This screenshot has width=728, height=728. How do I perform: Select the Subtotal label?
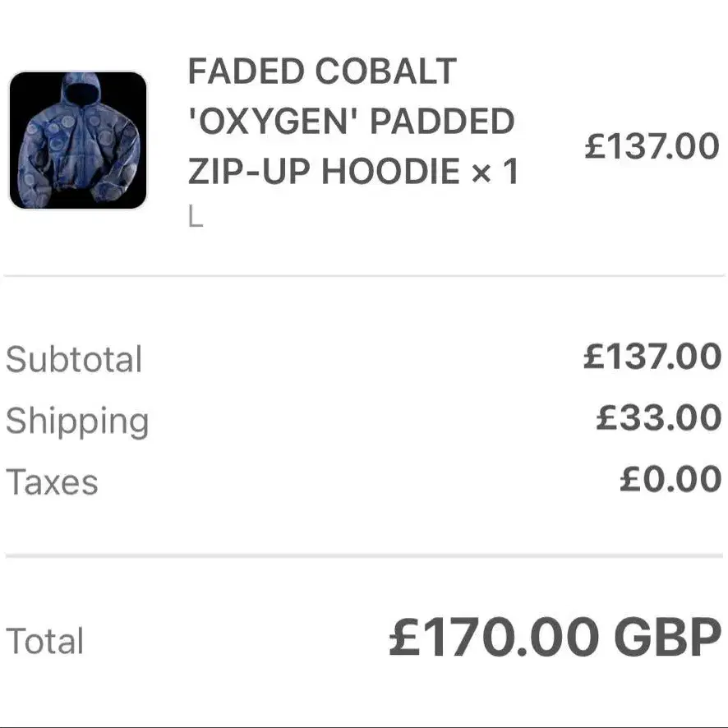click(x=74, y=359)
